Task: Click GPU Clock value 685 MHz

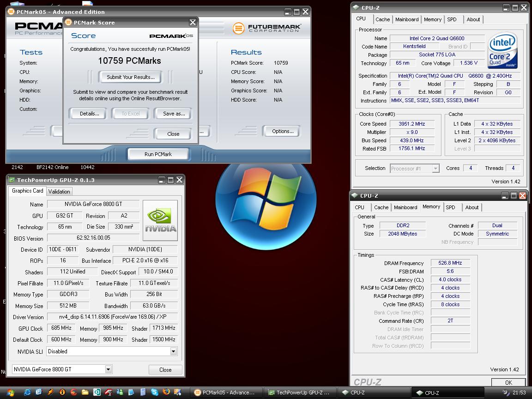Action: coord(61,328)
